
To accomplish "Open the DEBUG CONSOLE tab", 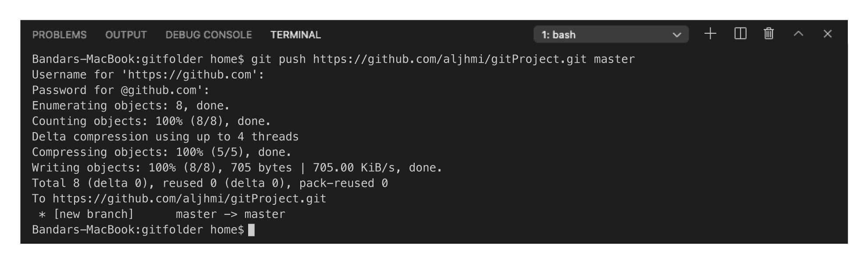I will point(209,35).
